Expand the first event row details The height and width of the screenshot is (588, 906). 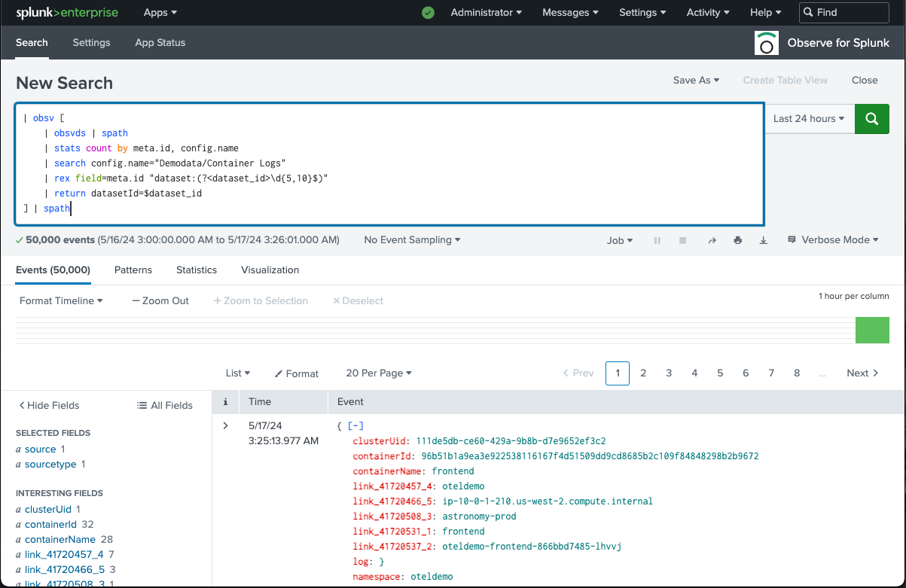tap(225, 426)
